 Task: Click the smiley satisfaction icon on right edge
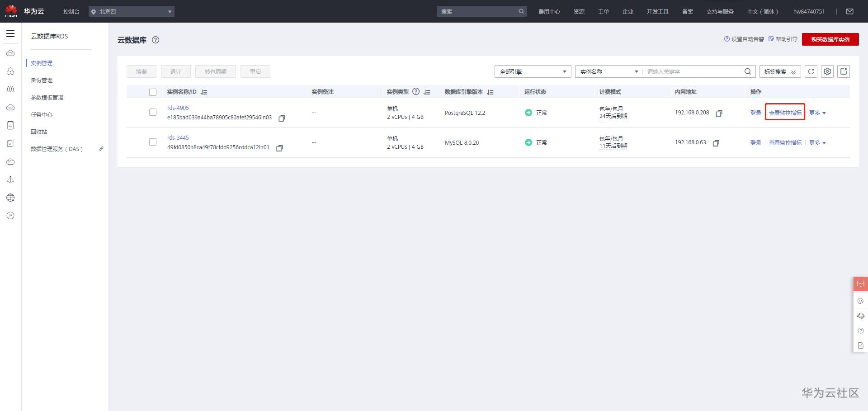click(x=860, y=301)
